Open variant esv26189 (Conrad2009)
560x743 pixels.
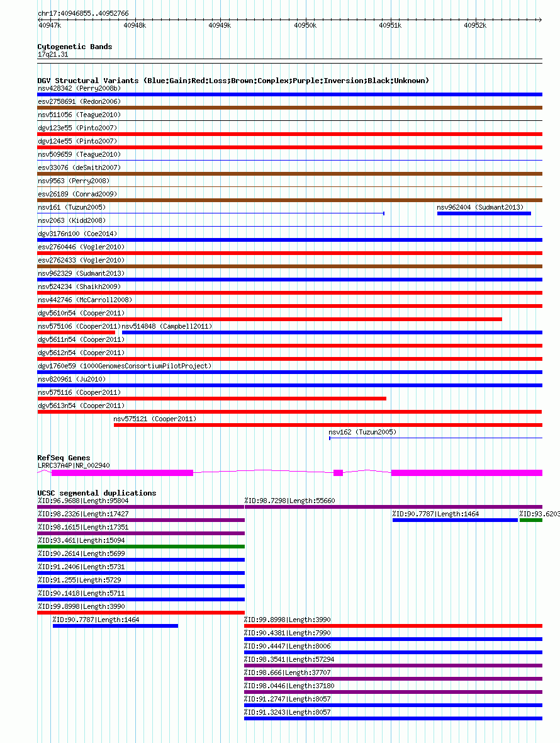pyautogui.click(x=77, y=195)
